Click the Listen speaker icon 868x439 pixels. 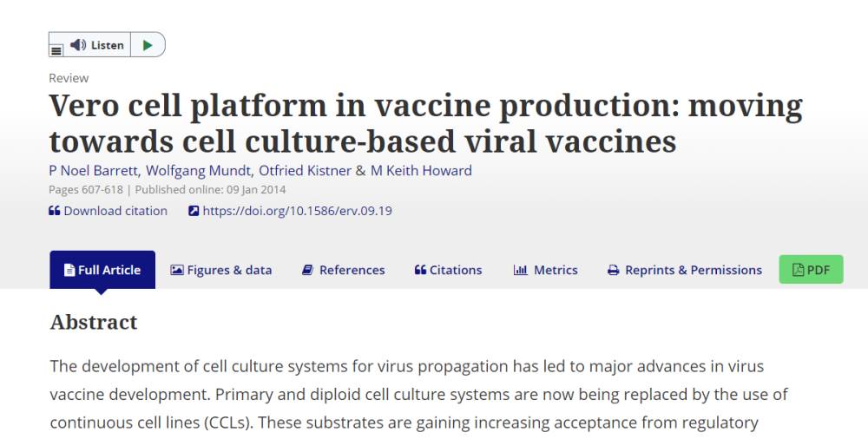pyautogui.click(x=78, y=45)
